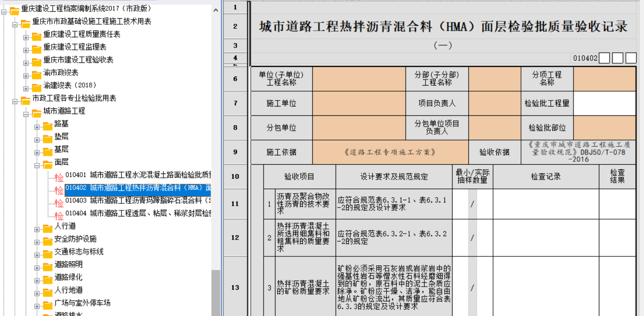Expand the 重庆市建设工程验收表 folder

pyautogui.click(x=26, y=63)
